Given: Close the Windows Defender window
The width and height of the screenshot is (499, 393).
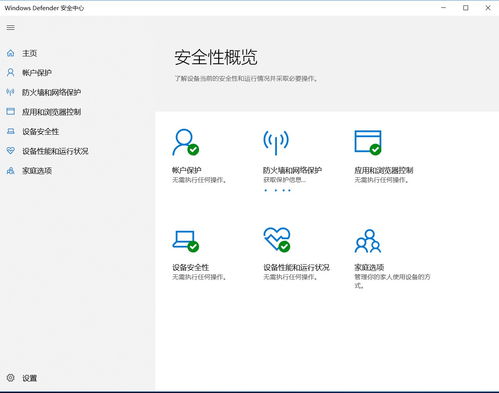Looking at the screenshot, I should click(488, 8).
